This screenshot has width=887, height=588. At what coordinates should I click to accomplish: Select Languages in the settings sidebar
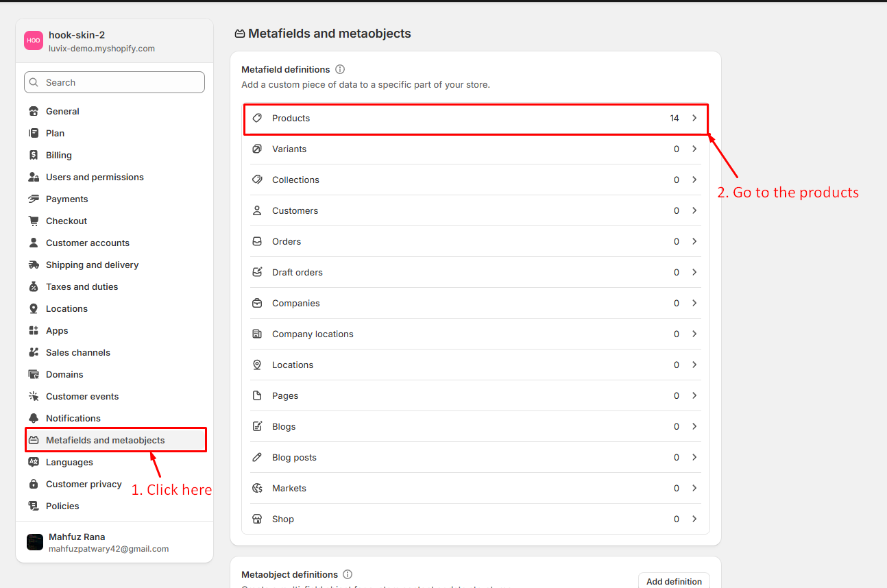69,462
